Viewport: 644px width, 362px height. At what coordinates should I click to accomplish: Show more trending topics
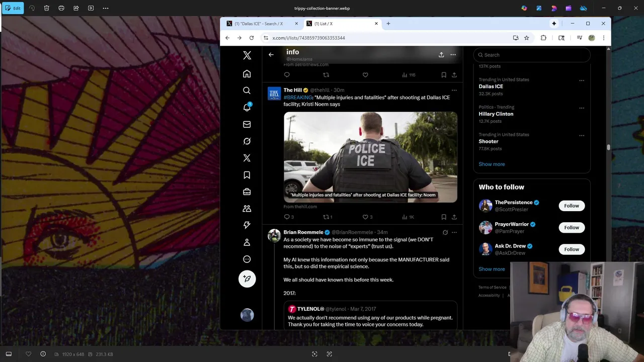pyautogui.click(x=492, y=164)
